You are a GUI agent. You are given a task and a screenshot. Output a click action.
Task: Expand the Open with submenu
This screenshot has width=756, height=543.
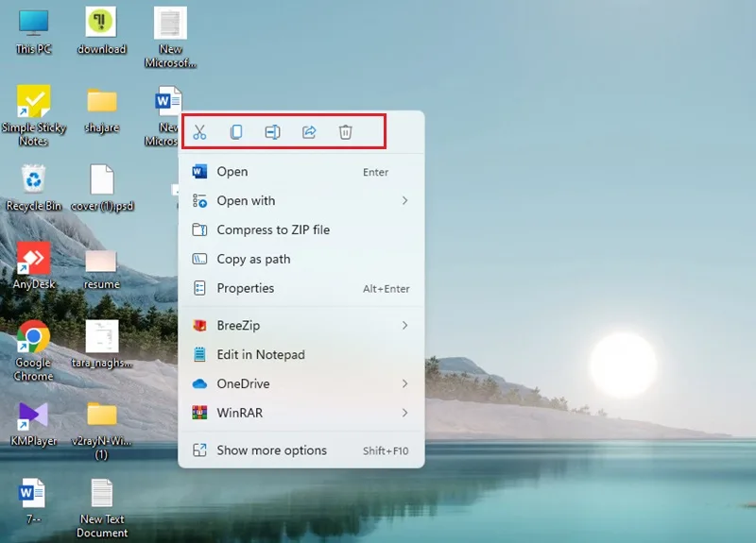tap(301, 201)
